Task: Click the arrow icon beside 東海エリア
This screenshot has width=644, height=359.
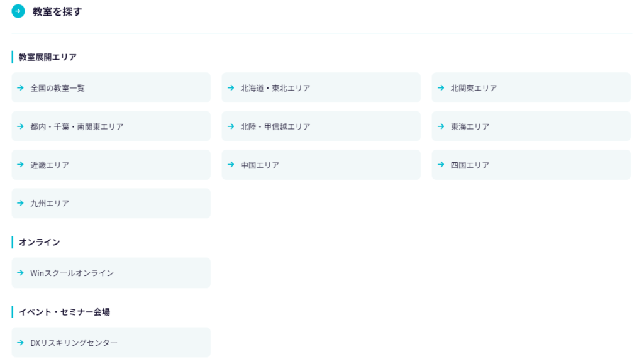Action: tap(441, 126)
